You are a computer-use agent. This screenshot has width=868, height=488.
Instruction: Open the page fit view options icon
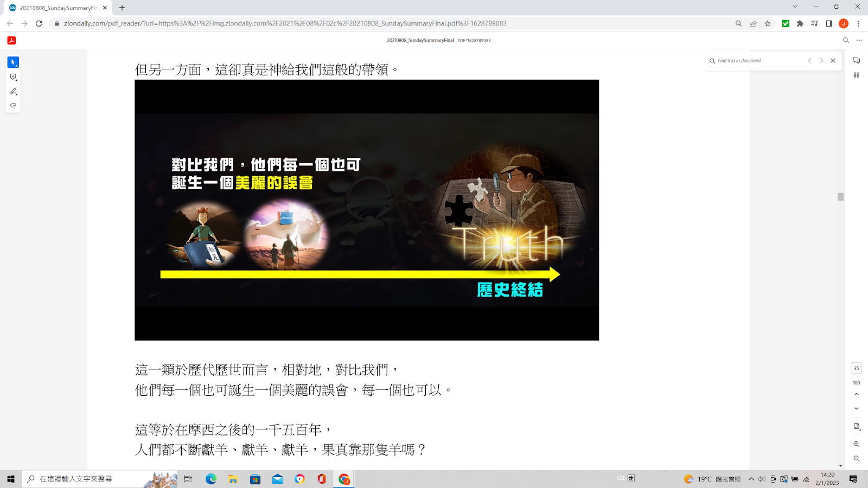pyautogui.click(x=856, y=426)
